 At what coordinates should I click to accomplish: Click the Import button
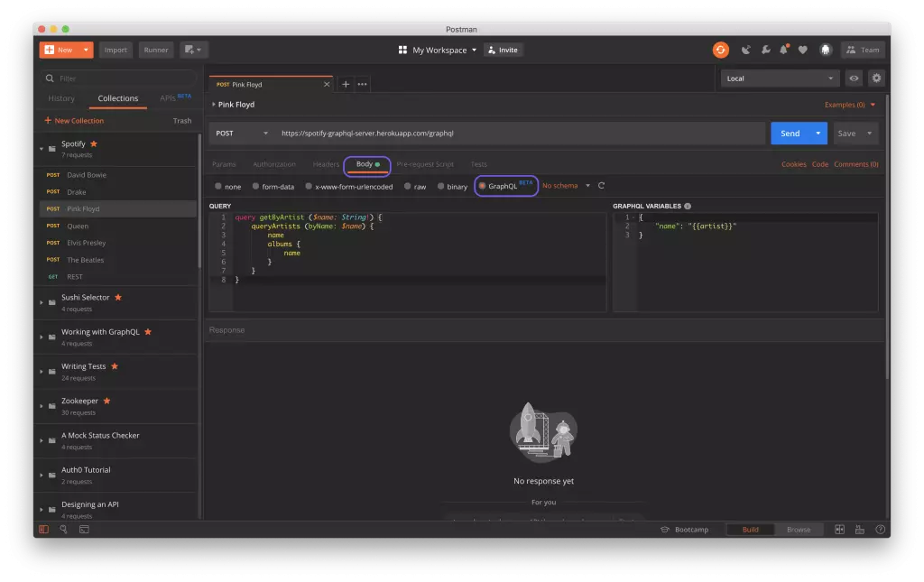(x=115, y=50)
